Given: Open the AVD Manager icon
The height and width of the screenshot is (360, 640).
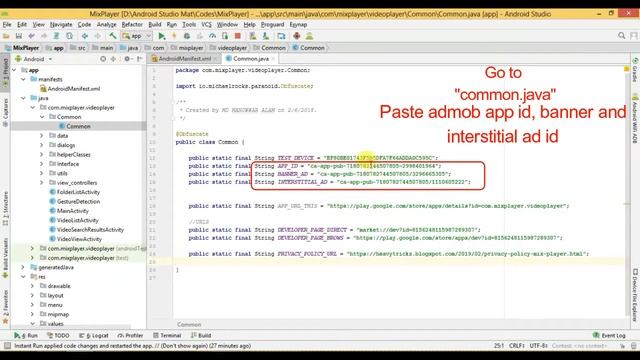Looking at the screenshot, I should (253, 36).
